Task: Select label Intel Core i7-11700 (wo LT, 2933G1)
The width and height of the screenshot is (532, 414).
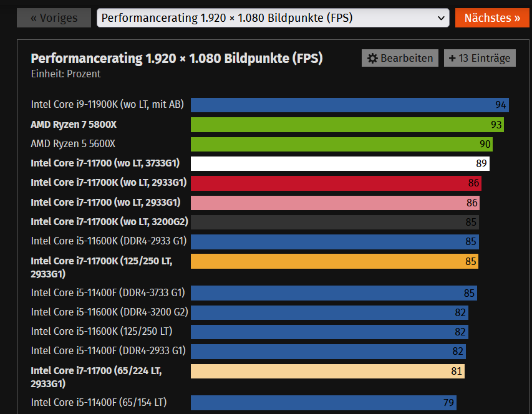Action: (105, 203)
